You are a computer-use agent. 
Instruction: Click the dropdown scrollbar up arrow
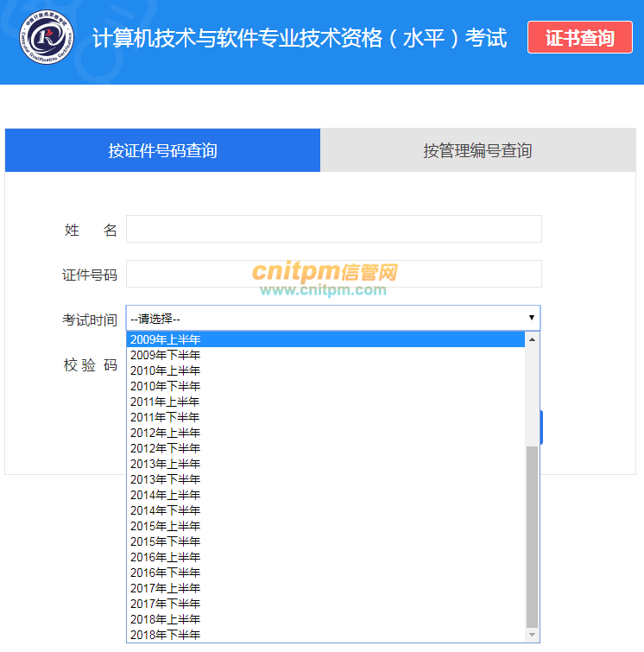(532, 339)
